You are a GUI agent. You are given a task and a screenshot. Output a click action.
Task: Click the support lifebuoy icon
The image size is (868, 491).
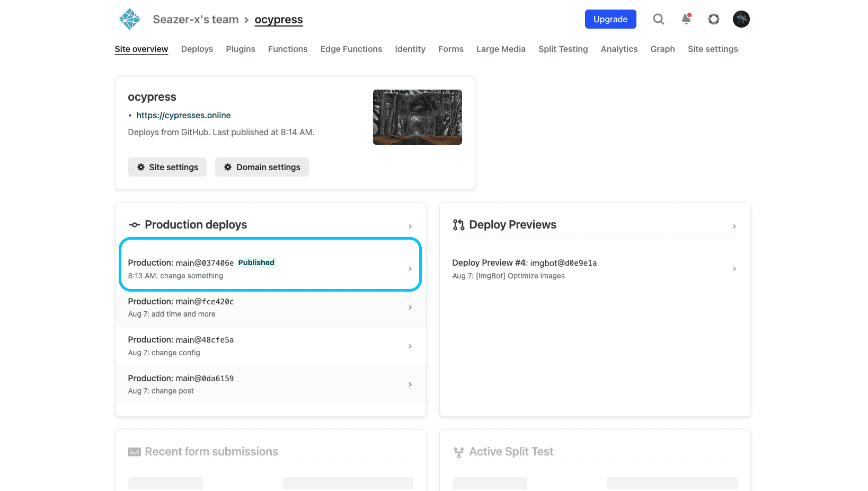point(714,19)
